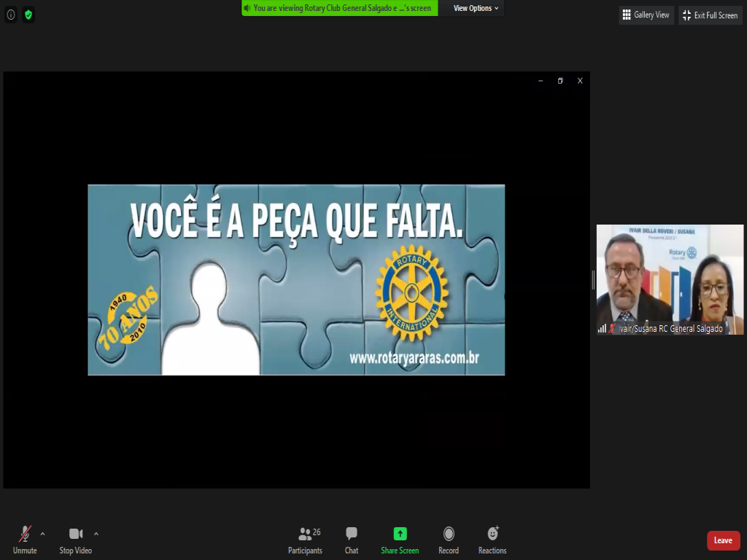The height and width of the screenshot is (560, 747).
Task: Exit full screen mode
Action: 710,15
